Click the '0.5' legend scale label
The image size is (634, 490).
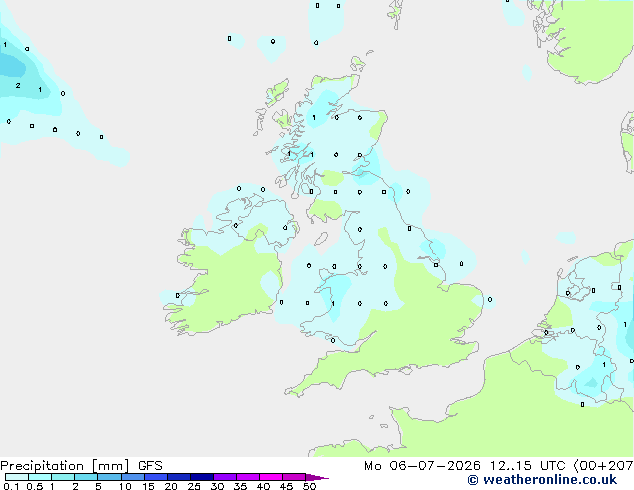coord(35,486)
